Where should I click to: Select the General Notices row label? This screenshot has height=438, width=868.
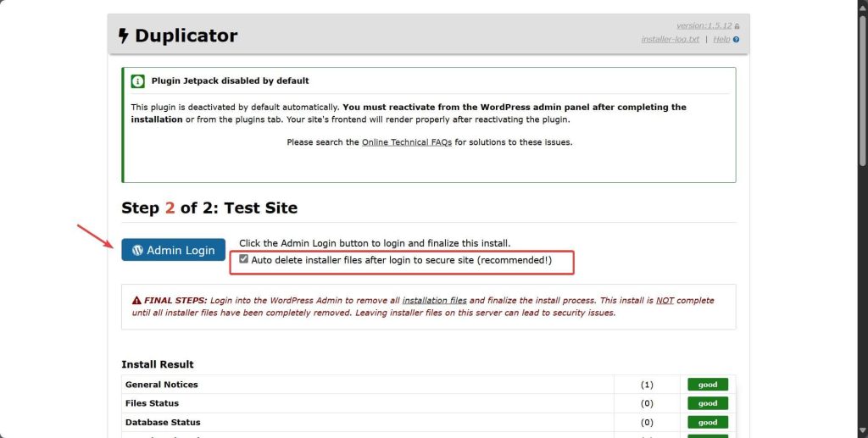point(162,385)
